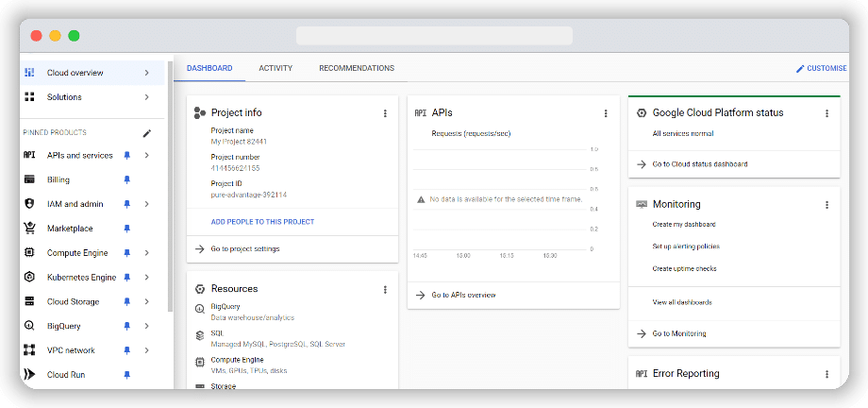Open Cloud Run from the sidebar
This screenshot has height=408, width=868.
(66, 375)
